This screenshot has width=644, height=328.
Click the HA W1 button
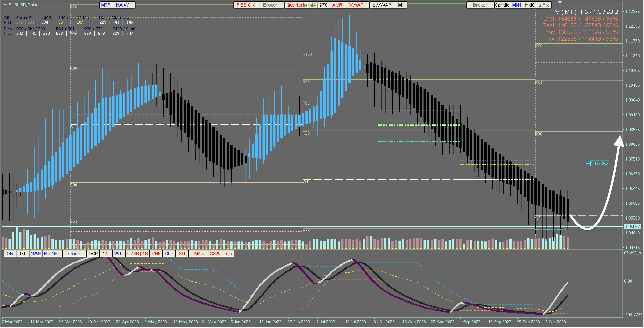123,5
